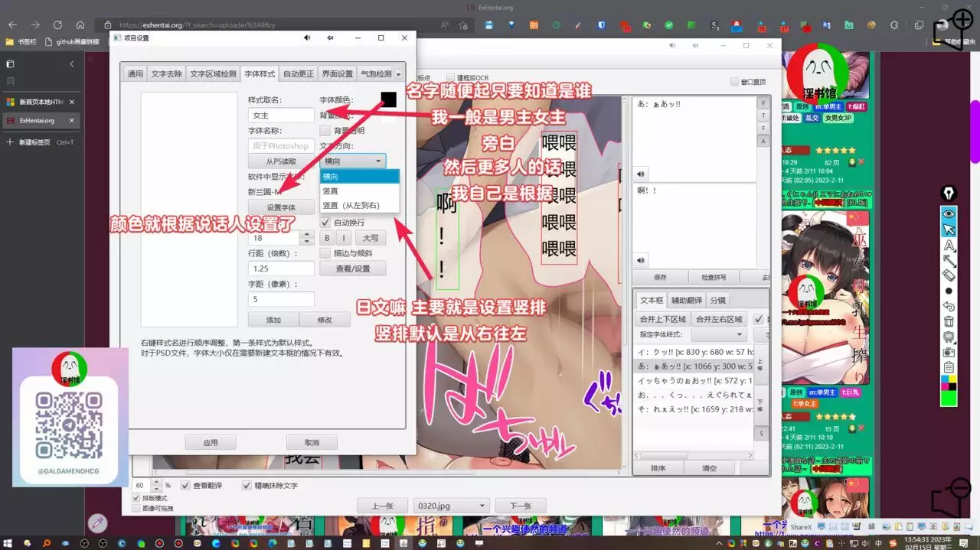Switch to the '通用' settings tab
980x550 pixels.
(x=136, y=74)
